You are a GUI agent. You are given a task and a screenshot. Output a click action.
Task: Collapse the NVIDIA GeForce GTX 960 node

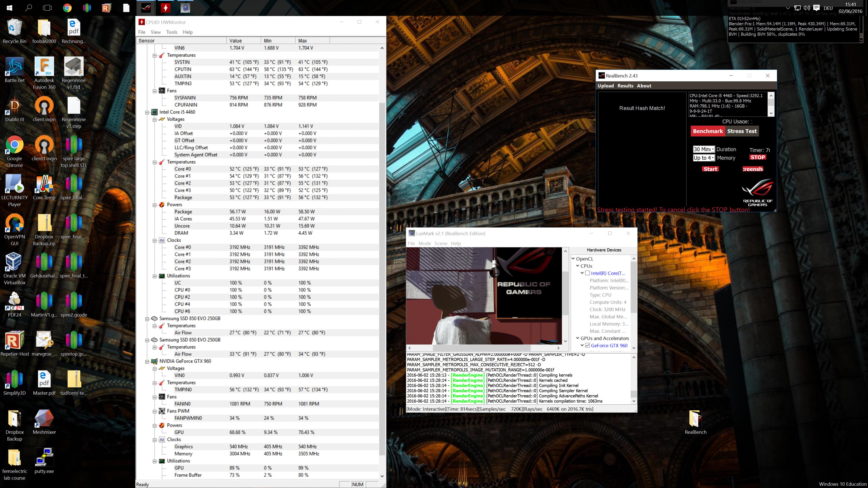147,361
